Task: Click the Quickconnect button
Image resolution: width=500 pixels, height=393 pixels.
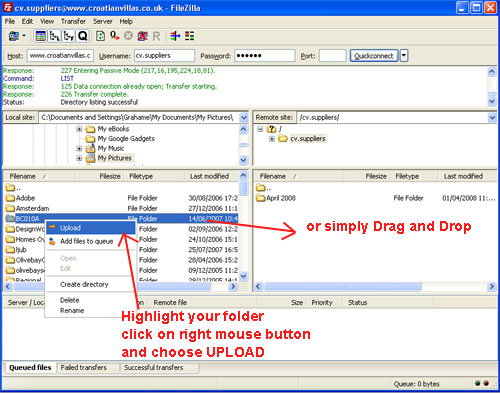Action: [x=374, y=56]
